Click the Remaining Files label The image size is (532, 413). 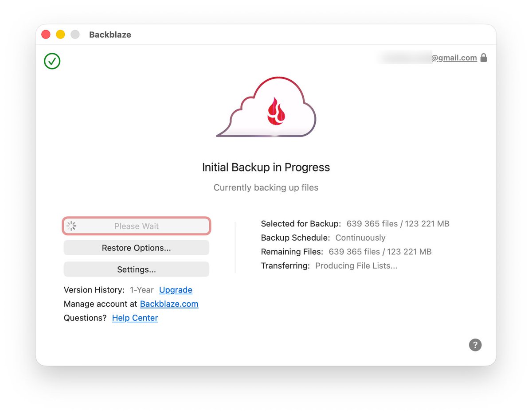292,252
